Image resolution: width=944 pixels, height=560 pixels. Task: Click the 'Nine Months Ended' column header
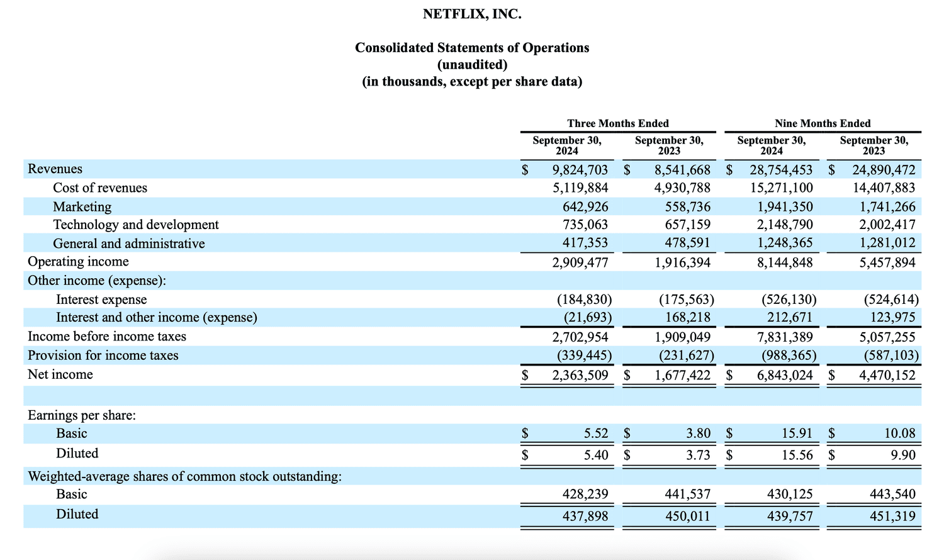pos(823,123)
